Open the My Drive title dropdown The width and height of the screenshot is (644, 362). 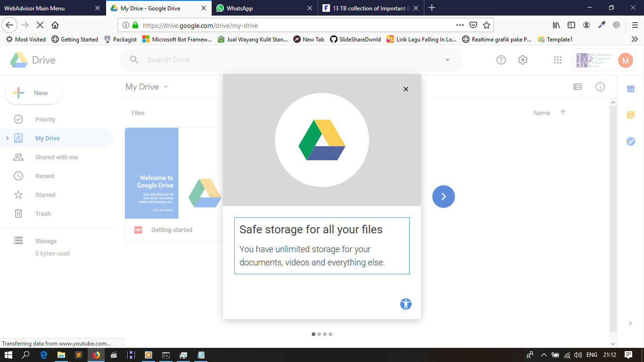click(x=147, y=87)
